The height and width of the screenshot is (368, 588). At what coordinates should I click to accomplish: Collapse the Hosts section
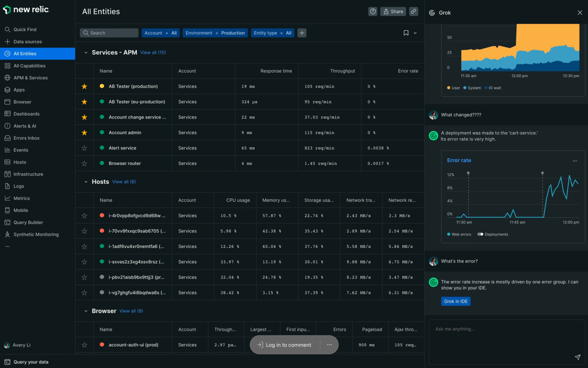point(86,182)
